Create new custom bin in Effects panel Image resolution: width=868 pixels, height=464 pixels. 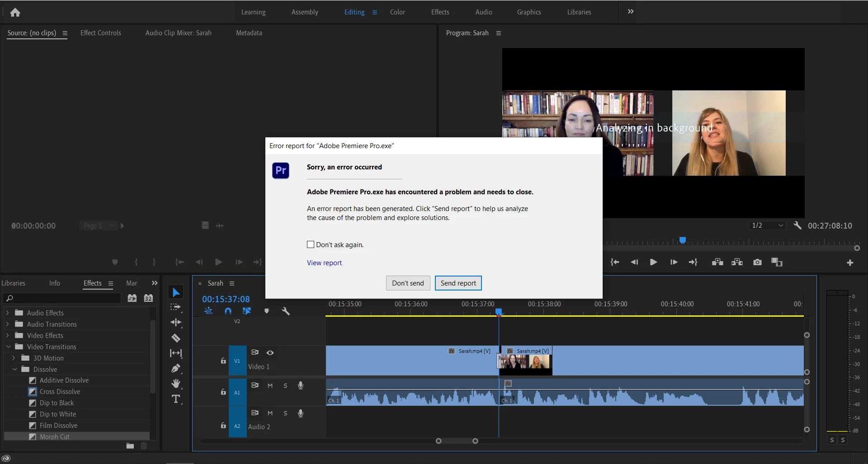pos(130,445)
